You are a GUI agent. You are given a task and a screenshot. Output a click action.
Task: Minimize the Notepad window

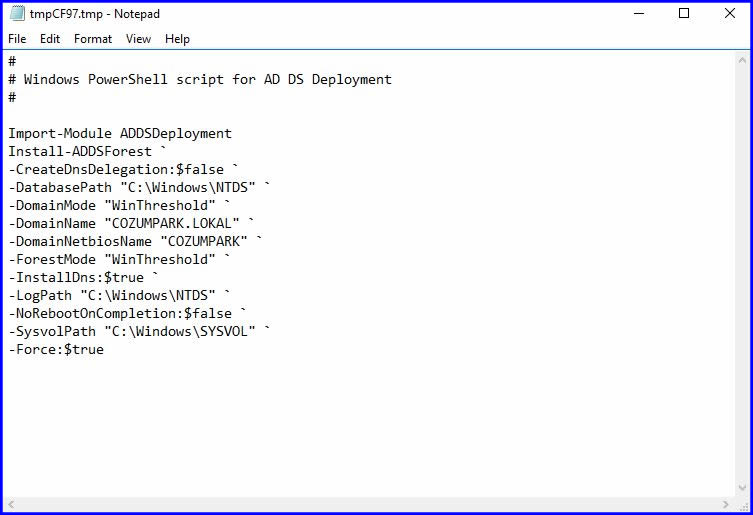point(639,14)
